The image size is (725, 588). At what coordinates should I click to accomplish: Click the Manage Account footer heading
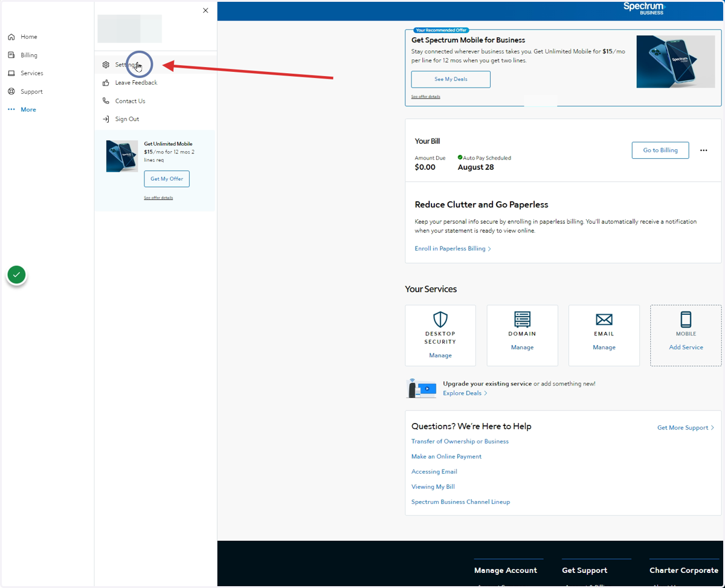pos(506,570)
